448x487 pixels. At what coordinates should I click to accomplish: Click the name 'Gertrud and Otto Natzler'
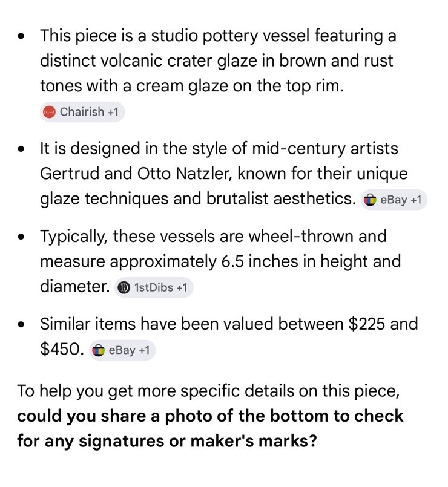[x=136, y=173]
